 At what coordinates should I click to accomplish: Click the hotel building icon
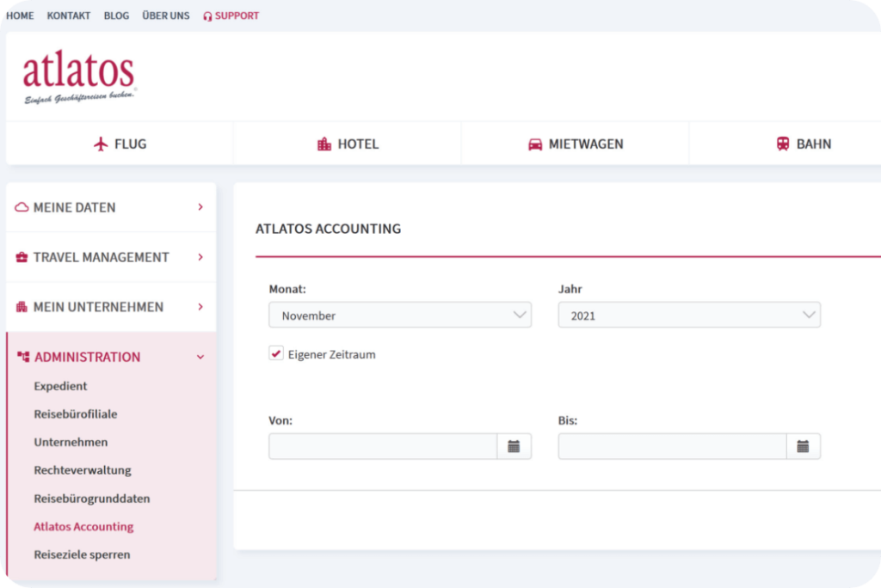(x=324, y=144)
